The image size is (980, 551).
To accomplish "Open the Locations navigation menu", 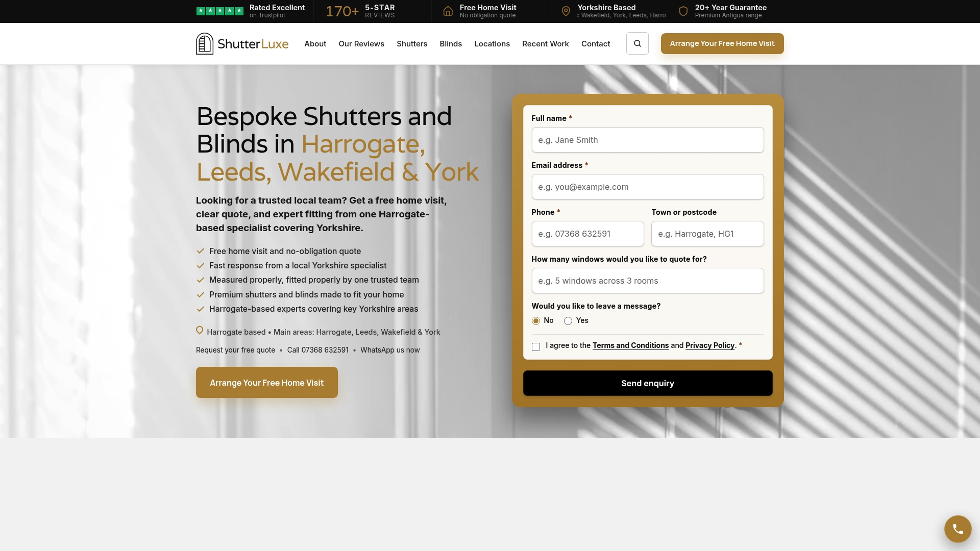I will pyautogui.click(x=492, y=44).
